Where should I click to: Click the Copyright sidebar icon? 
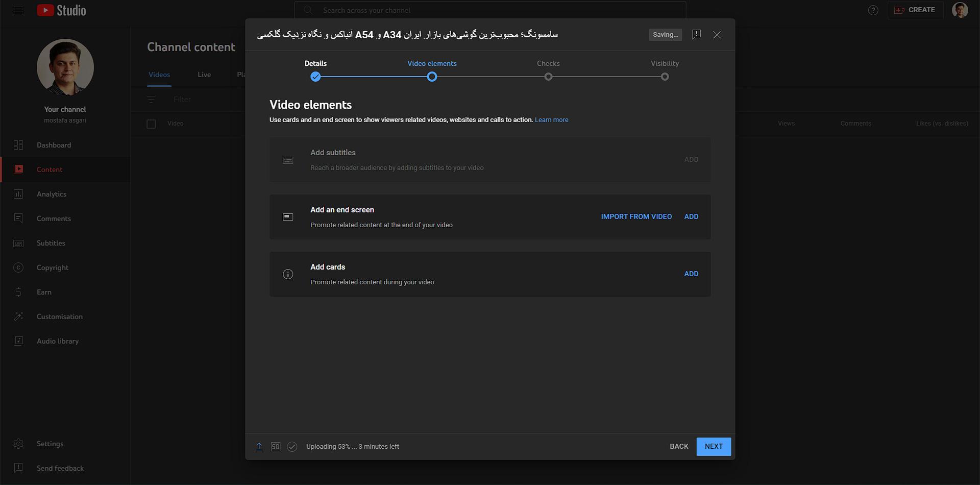pyautogui.click(x=18, y=268)
